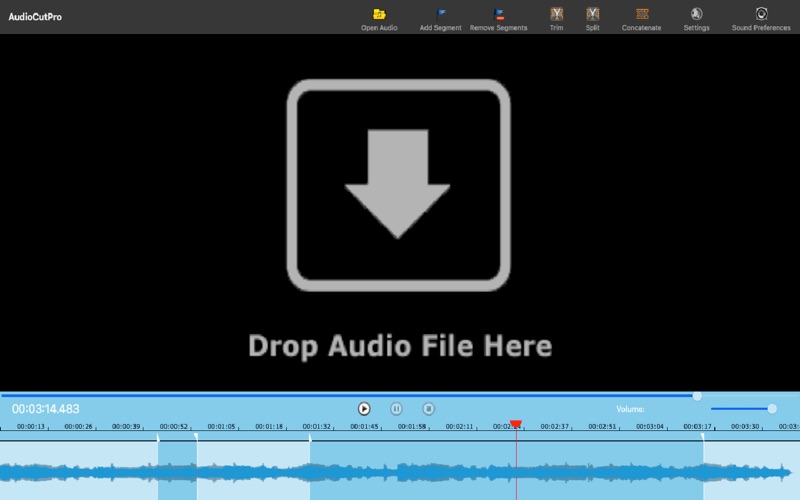
Task: Click the 00:01:45 ruler label
Action: pyautogui.click(x=364, y=427)
